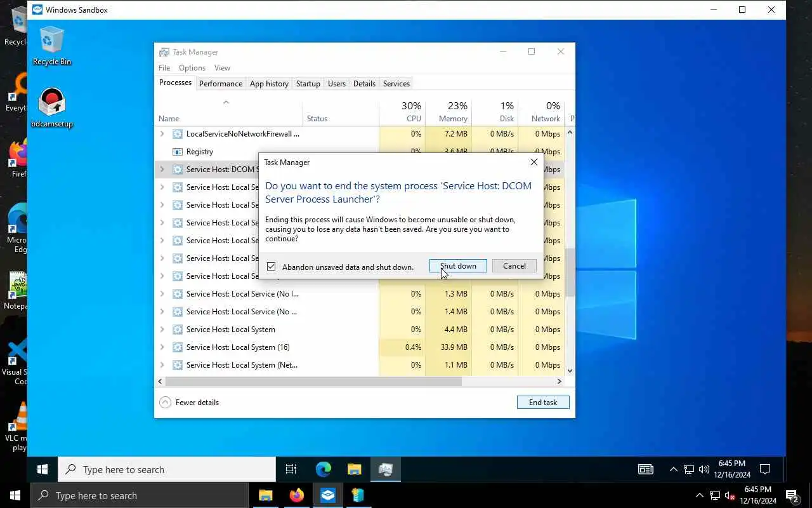Expand the LocalServiceNoNetworkFirewall process group
The height and width of the screenshot is (508, 812).
(162, 134)
